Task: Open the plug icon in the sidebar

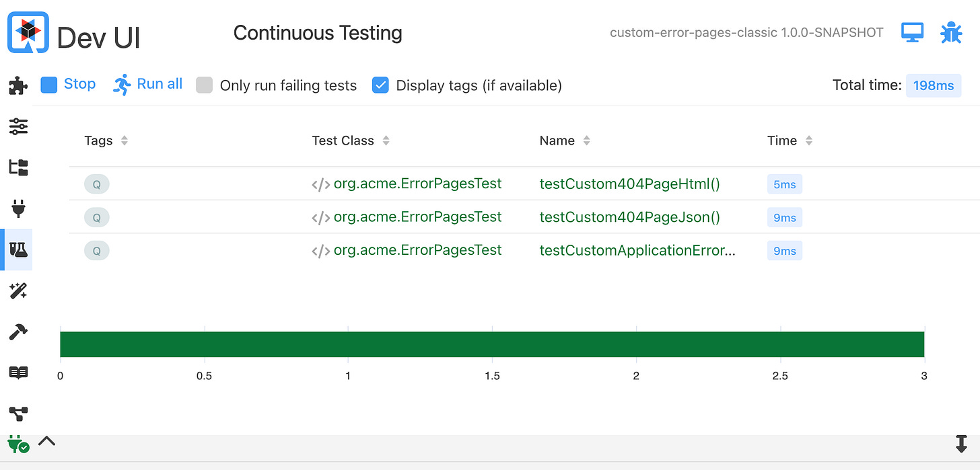Action: (x=18, y=208)
